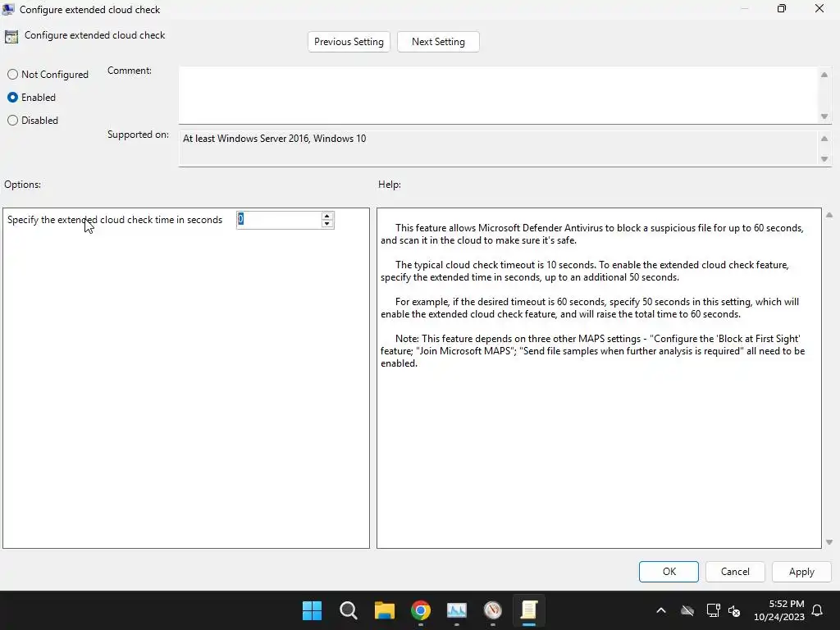The height and width of the screenshot is (630, 840).
Task: Launch Google Chrome from the taskbar
Action: [x=421, y=610]
